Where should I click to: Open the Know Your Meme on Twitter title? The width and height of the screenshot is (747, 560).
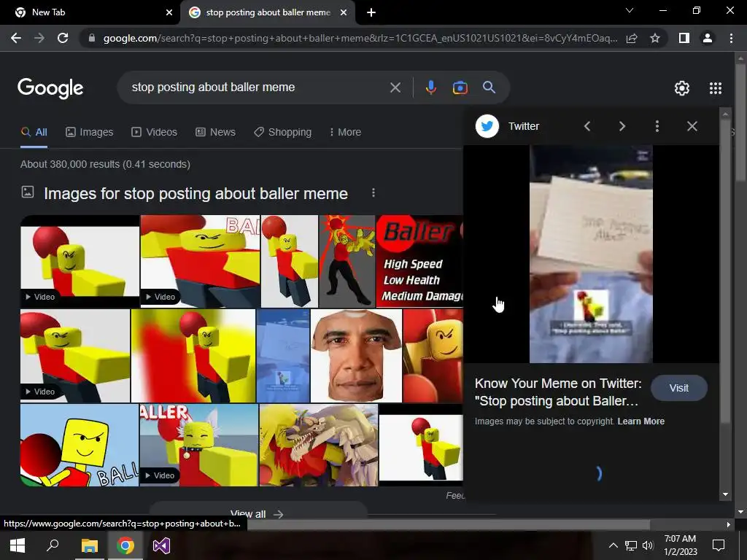pos(558,392)
